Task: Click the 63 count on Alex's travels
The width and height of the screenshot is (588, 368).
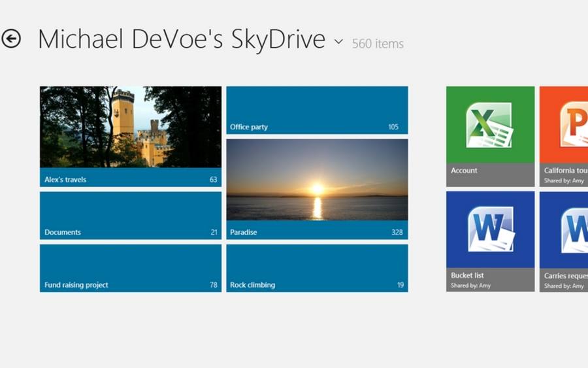Action: (214, 180)
